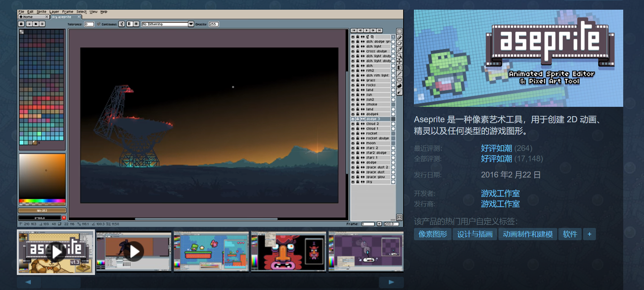This screenshot has height=290, width=644.
Task: Switch to the Home tab
Action: click(x=33, y=17)
